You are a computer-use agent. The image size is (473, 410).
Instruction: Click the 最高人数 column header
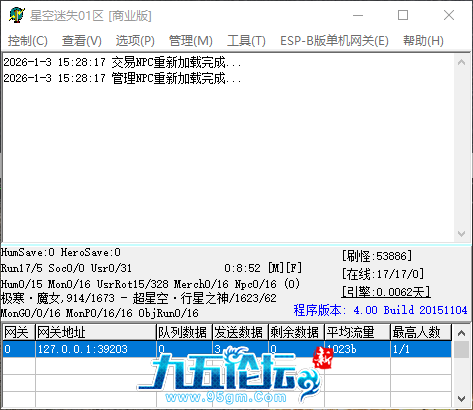pyautogui.click(x=421, y=332)
